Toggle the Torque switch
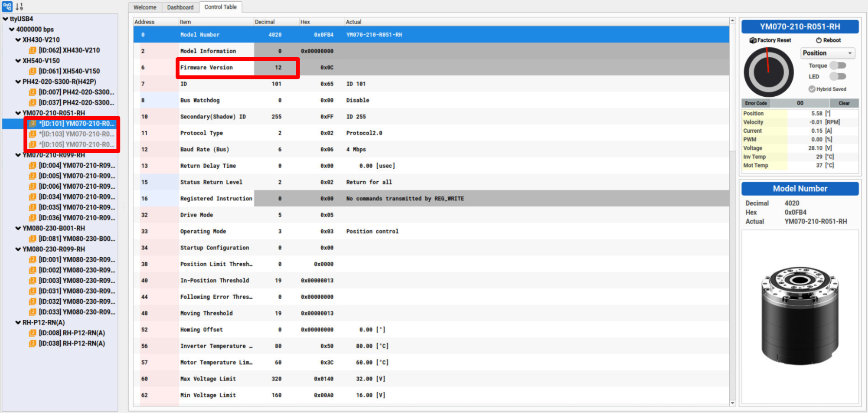The image size is (868, 413). pyautogui.click(x=838, y=66)
